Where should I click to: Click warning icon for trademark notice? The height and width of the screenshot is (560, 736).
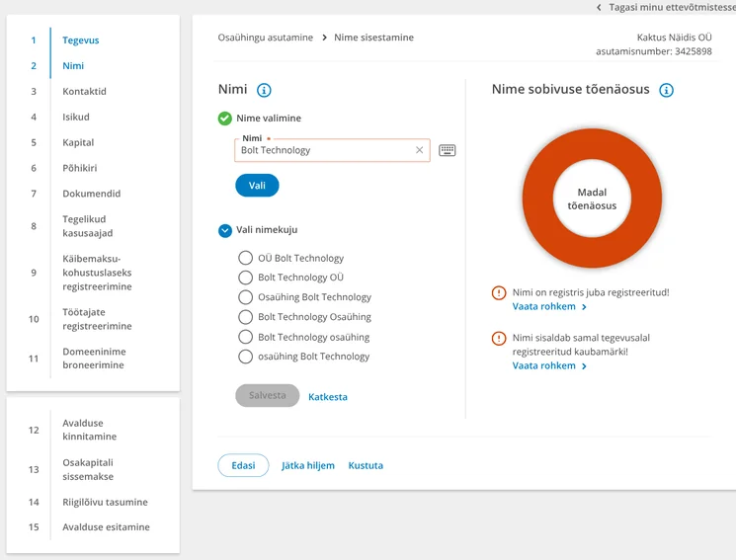pyautogui.click(x=499, y=338)
